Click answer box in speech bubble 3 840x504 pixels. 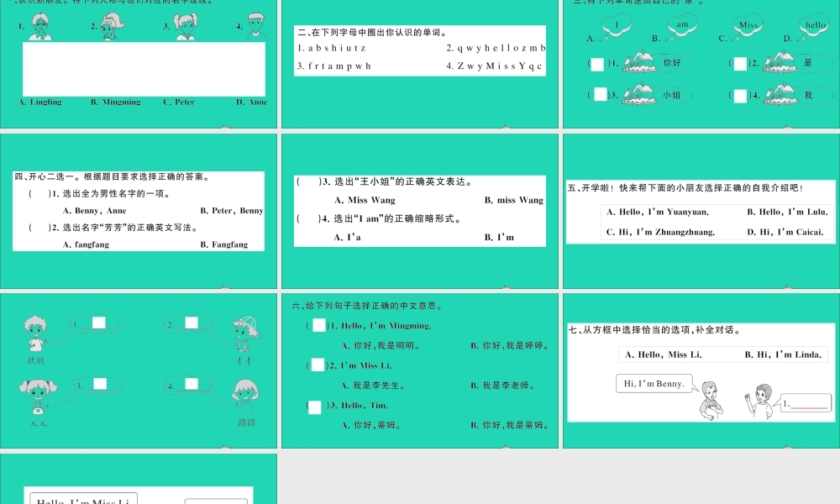coord(100,384)
